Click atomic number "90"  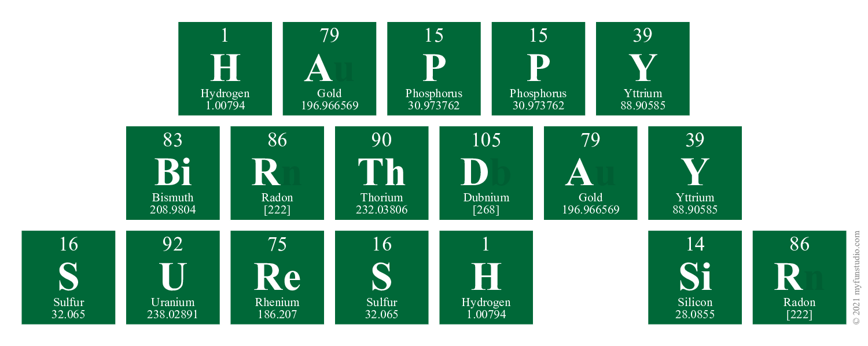click(x=382, y=140)
